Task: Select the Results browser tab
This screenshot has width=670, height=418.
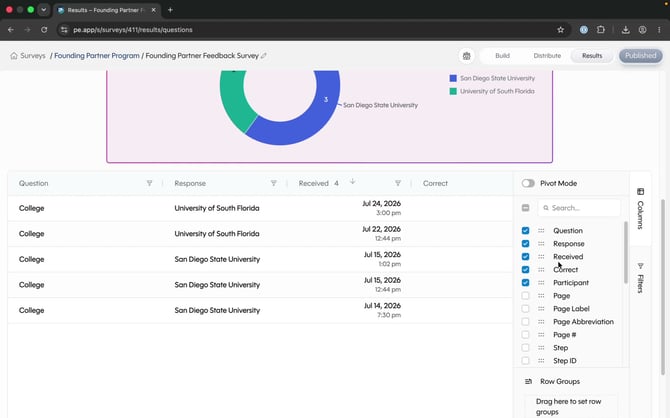Action: click(107, 10)
